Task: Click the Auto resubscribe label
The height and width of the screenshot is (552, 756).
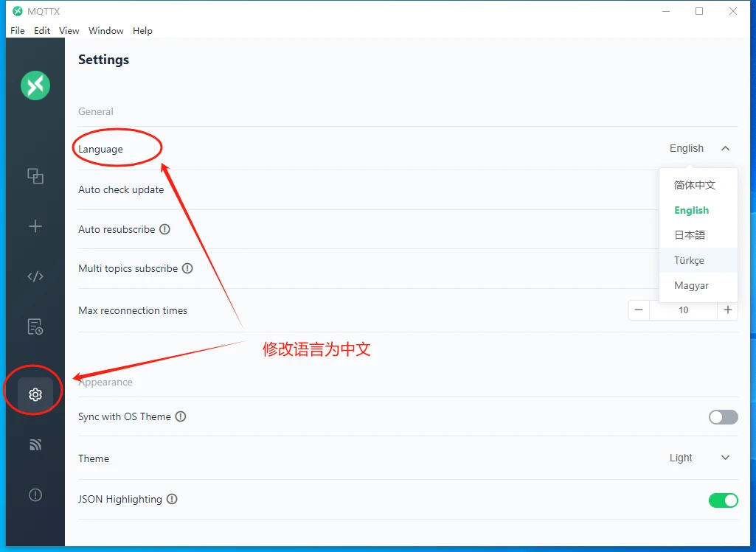Action: tap(117, 229)
